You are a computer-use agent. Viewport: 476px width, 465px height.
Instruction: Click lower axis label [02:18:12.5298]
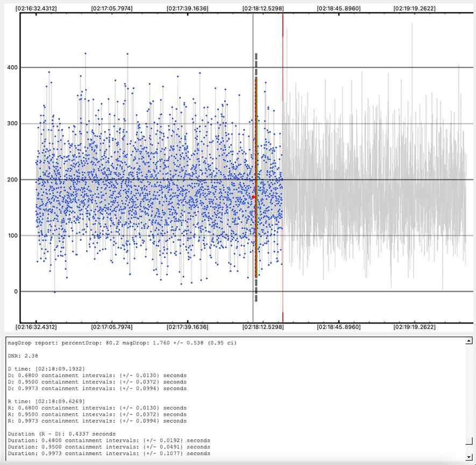pos(263,327)
